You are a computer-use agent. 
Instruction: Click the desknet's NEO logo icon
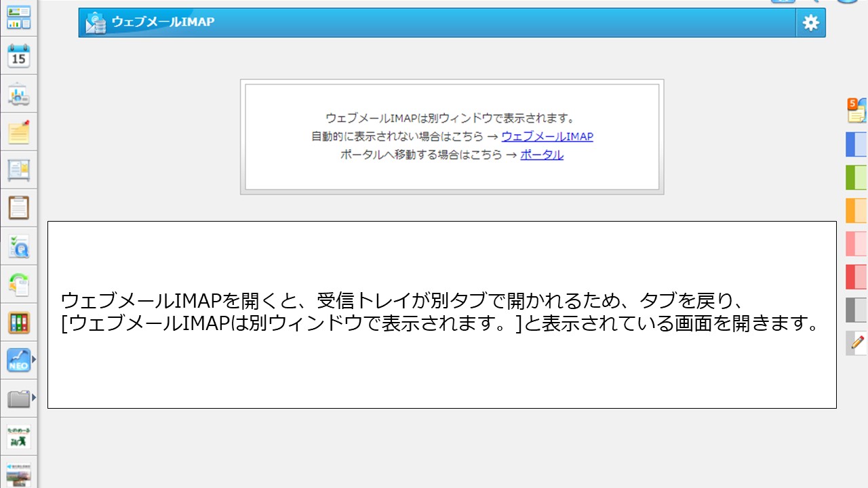(x=18, y=360)
